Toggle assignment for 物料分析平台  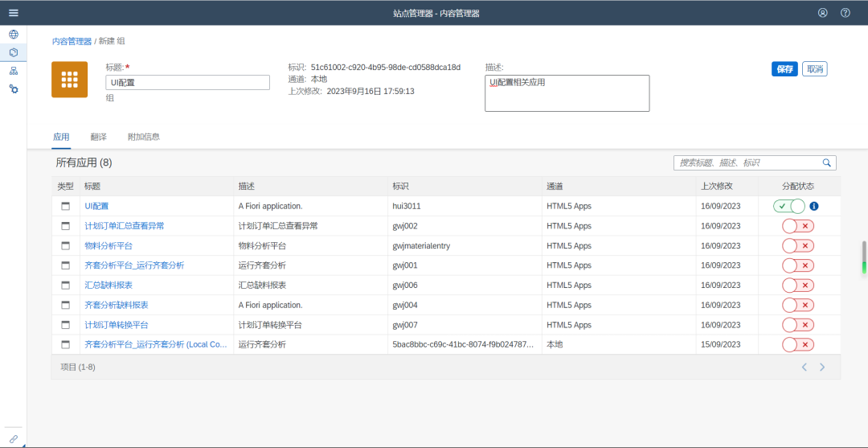[x=798, y=246]
